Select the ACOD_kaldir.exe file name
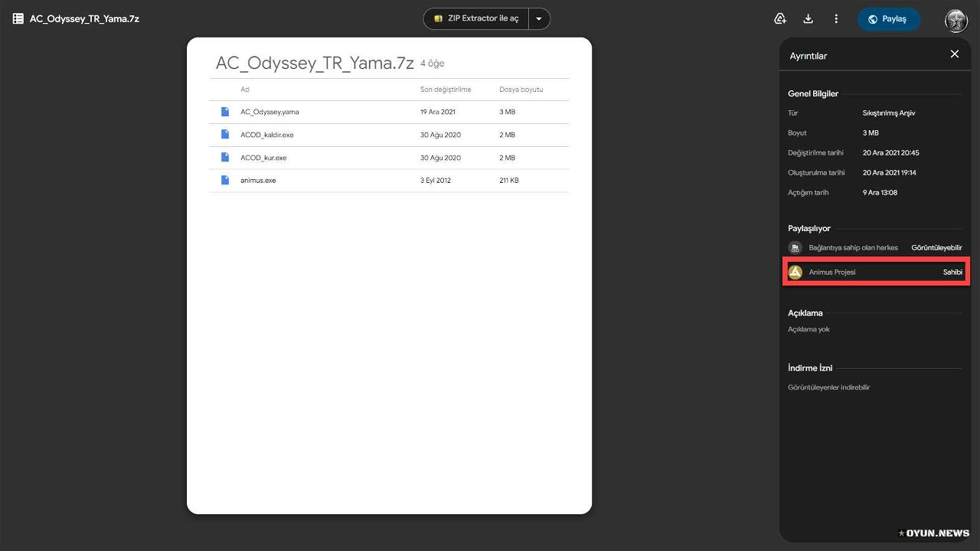The width and height of the screenshot is (980, 551). (x=267, y=135)
